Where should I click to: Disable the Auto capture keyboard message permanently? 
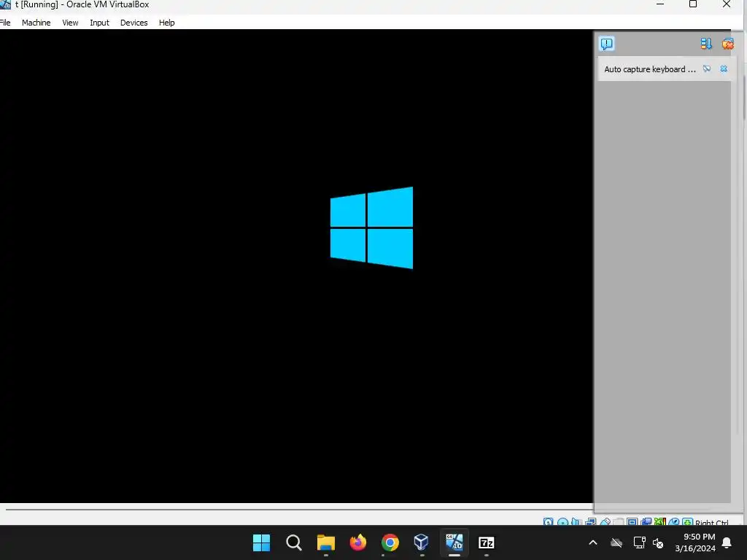(x=707, y=69)
